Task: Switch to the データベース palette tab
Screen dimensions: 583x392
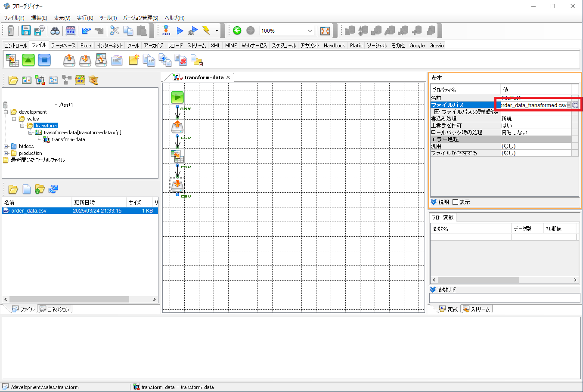Action: 63,45
